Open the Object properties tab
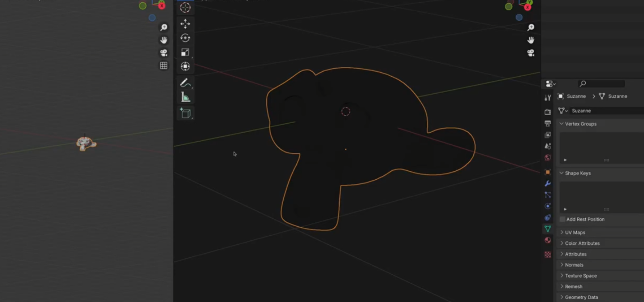Viewport: 644px width, 302px height. click(547, 172)
